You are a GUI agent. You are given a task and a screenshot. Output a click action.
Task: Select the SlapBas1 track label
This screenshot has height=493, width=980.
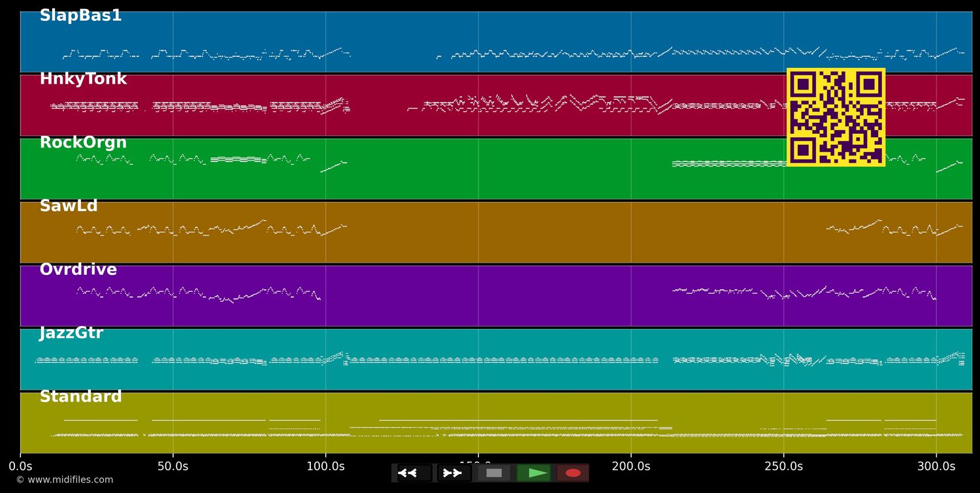(x=80, y=16)
